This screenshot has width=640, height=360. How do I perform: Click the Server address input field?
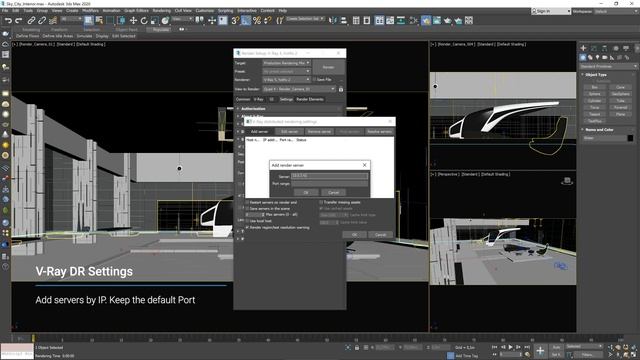pos(329,176)
